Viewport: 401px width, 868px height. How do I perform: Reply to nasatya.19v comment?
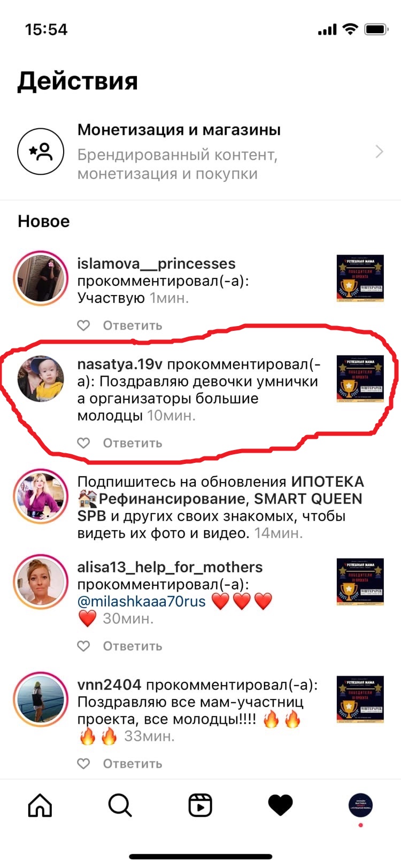pos(133,443)
